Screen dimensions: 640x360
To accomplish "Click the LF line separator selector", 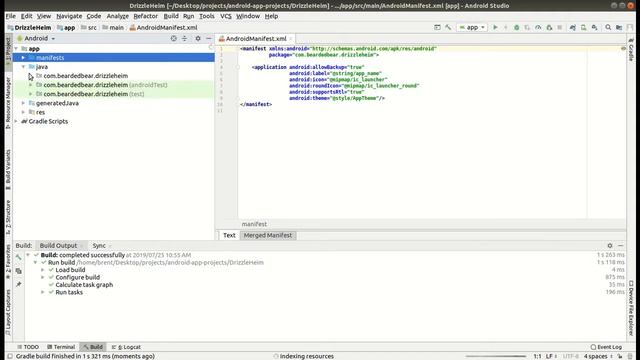I will point(551,356).
